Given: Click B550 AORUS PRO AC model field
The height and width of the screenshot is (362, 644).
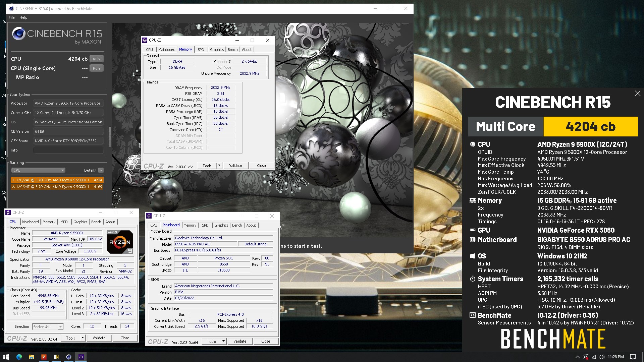Looking at the screenshot, I should tap(205, 244).
